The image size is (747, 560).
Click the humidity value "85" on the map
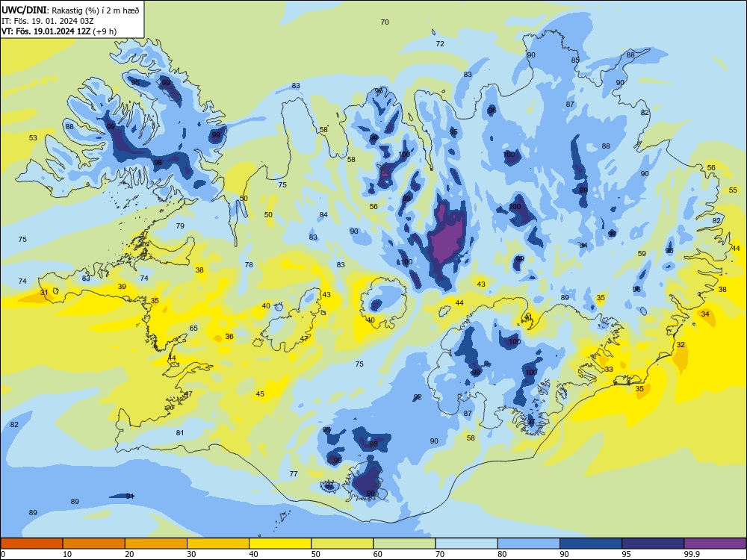[575, 60]
